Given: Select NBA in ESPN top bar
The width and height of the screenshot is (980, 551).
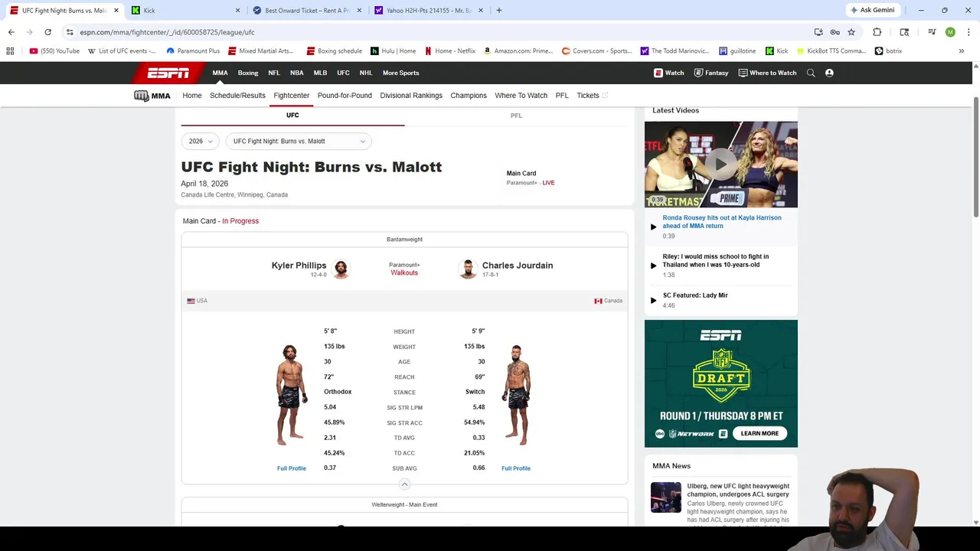Looking at the screenshot, I should [296, 73].
